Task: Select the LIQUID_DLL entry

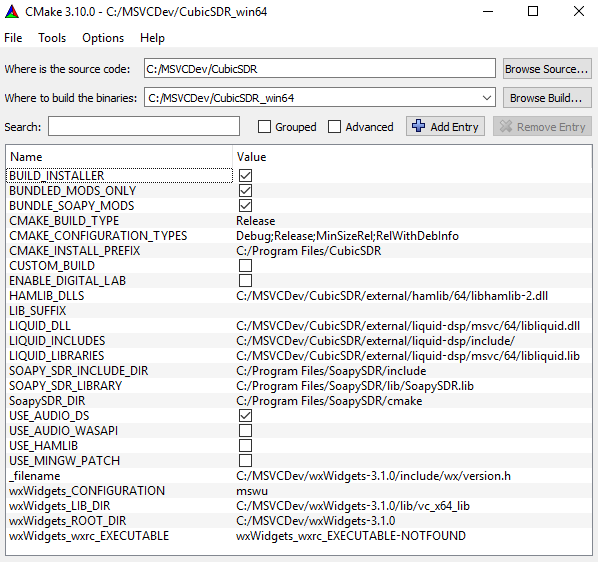Action: (x=40, y=326)
